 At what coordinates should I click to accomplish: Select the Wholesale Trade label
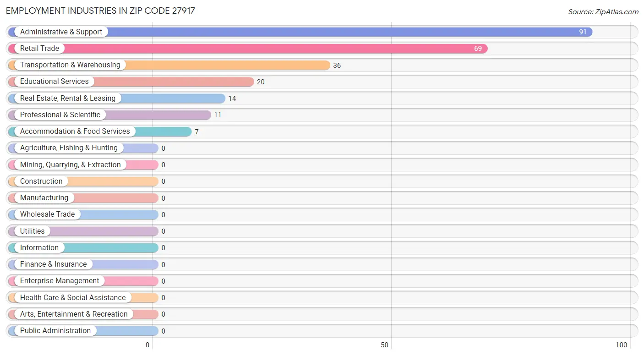[47, 214]
